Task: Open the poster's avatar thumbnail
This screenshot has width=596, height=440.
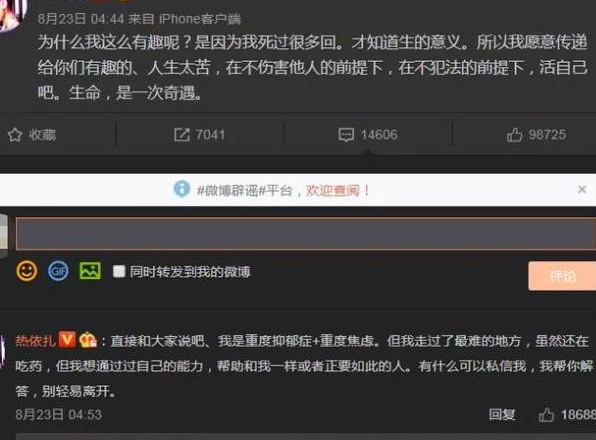Action: click(x=11, y=15)
